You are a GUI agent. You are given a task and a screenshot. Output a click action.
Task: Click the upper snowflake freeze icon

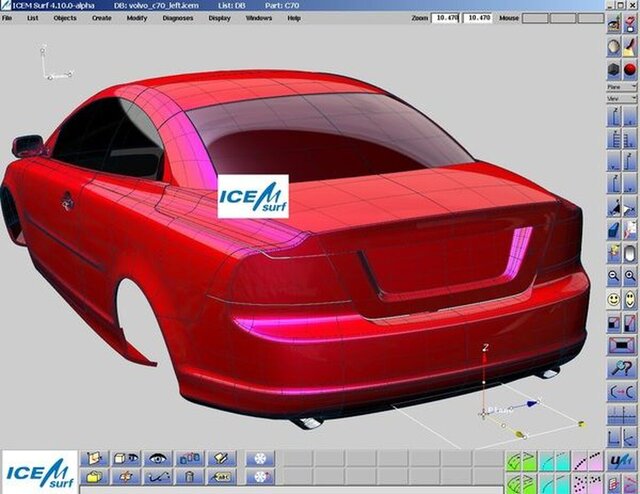tap(260, 459)
